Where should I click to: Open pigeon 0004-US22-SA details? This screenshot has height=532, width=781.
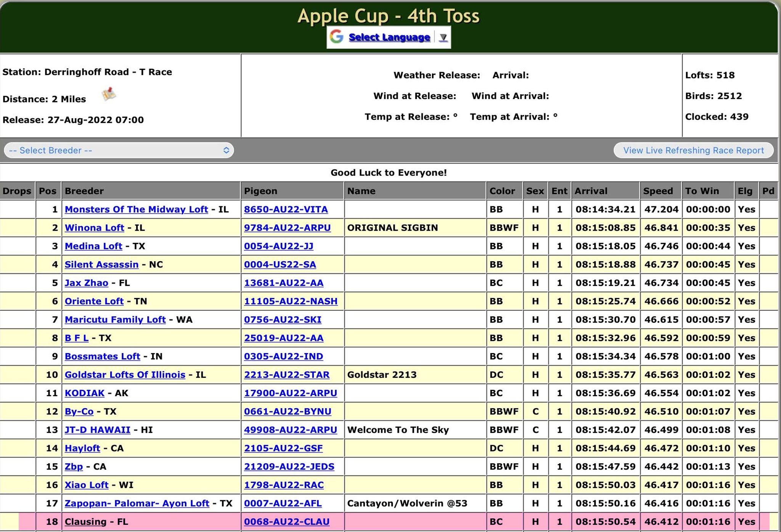(280, 264)
